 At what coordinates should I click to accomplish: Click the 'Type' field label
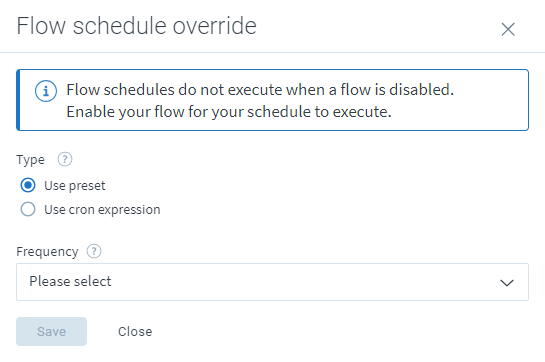point(31,160)
